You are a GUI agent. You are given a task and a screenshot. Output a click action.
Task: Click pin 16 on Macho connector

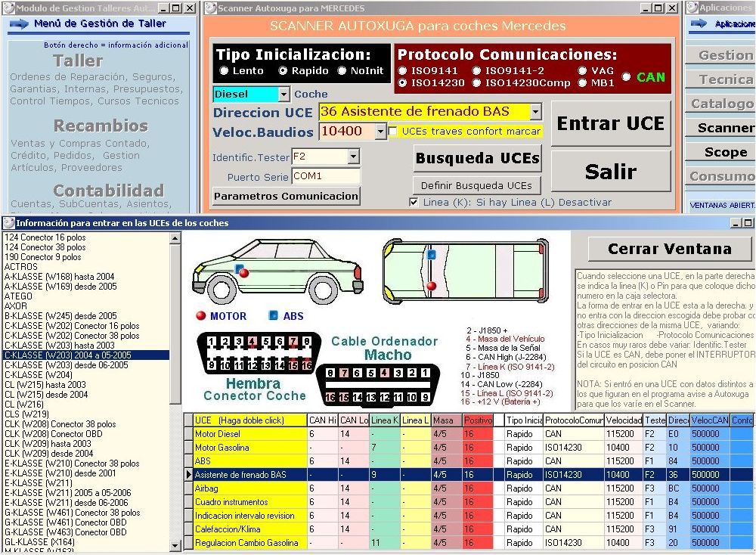pyautogui.click(x=330, y=397)
